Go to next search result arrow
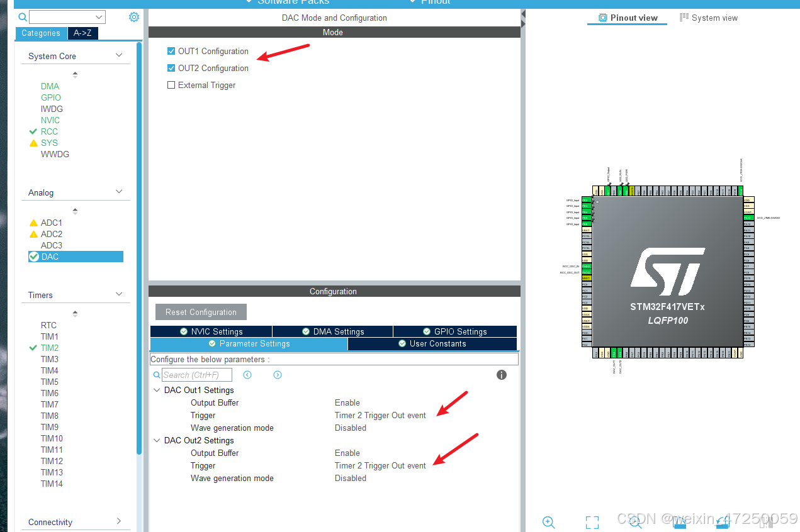This screenshot has height=532, width=800. (x=278, y=375)
